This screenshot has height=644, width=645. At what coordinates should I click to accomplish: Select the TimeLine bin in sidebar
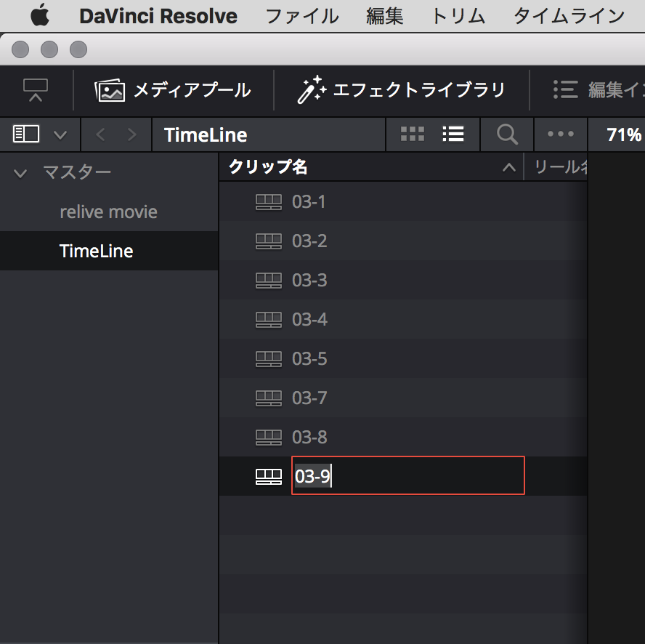(109, 251)
